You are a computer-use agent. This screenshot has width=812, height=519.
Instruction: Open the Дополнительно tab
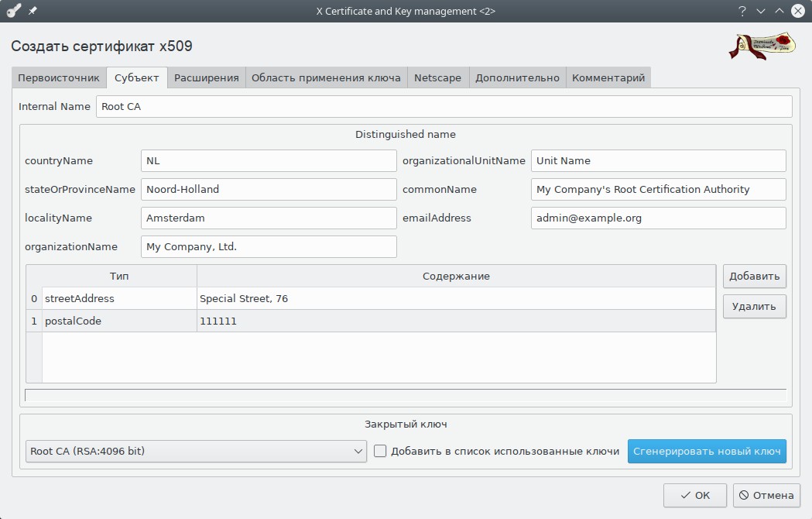pos(517,78)
